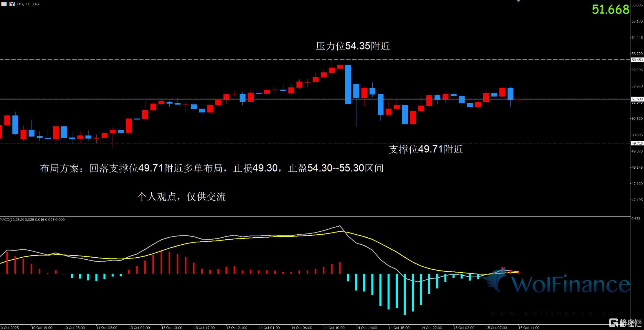Click the 14 Oct 10:00 time axis marker
644x330 pixels.
(334, 328)
